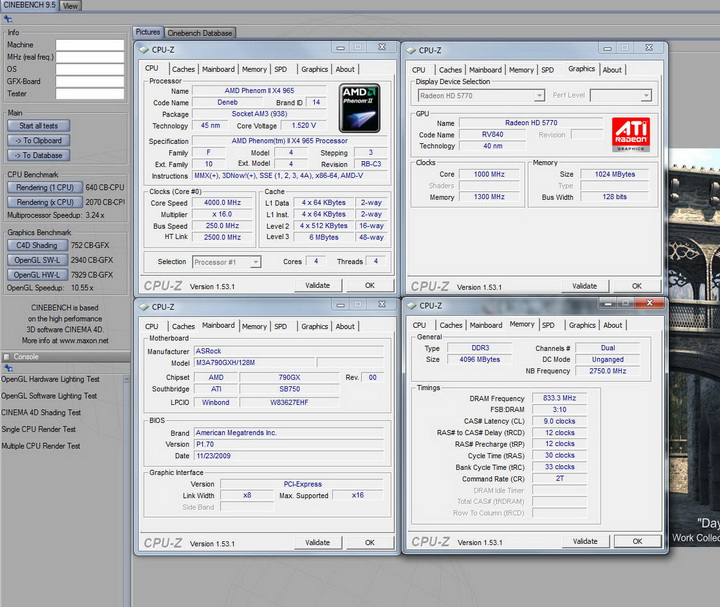Click the 1.520 V core voltage value

(304, 125)
